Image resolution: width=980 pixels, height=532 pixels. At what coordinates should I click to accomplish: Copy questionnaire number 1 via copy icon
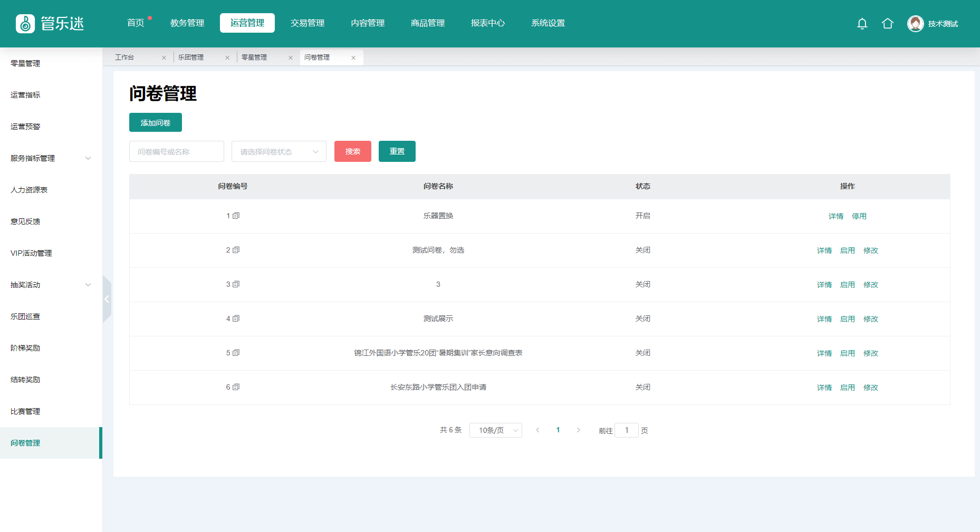pos(236,216)
